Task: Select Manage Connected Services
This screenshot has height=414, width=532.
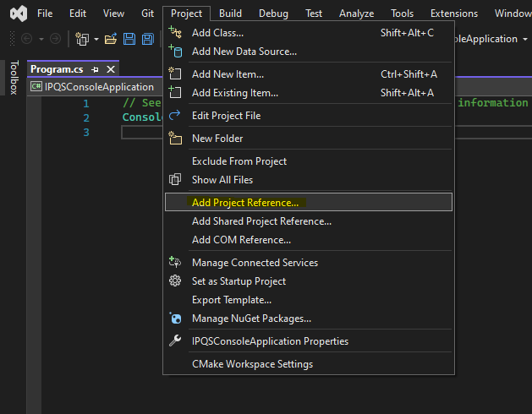Action: click(x=309, y=263)
